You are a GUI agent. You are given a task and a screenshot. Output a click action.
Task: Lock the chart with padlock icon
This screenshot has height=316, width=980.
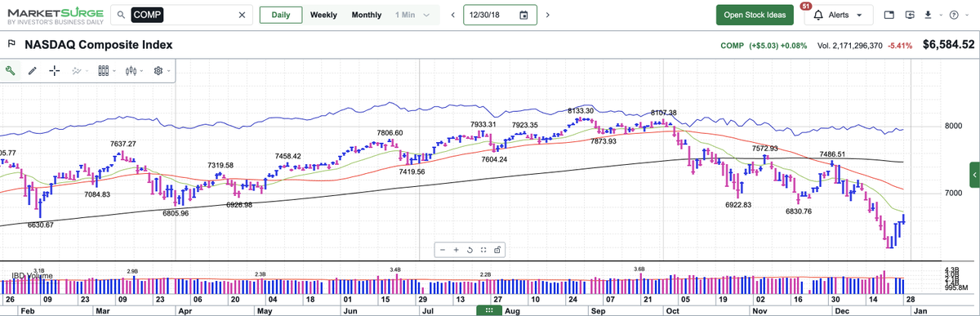click(497, 250)
